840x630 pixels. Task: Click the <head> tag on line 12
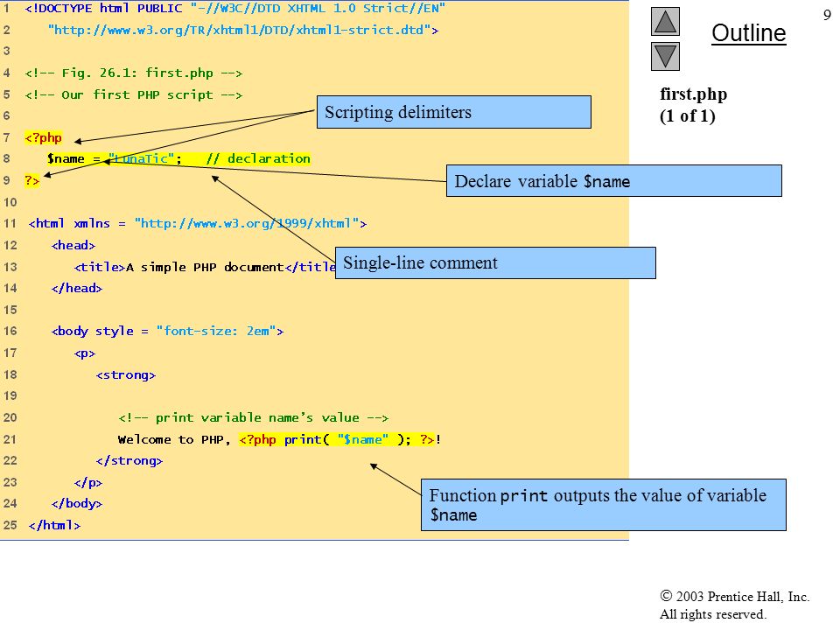click(x=73, y=245)
